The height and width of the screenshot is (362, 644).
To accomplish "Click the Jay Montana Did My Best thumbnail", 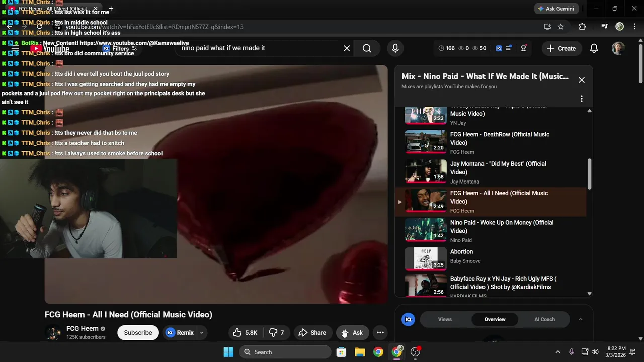I will [426, 172].
